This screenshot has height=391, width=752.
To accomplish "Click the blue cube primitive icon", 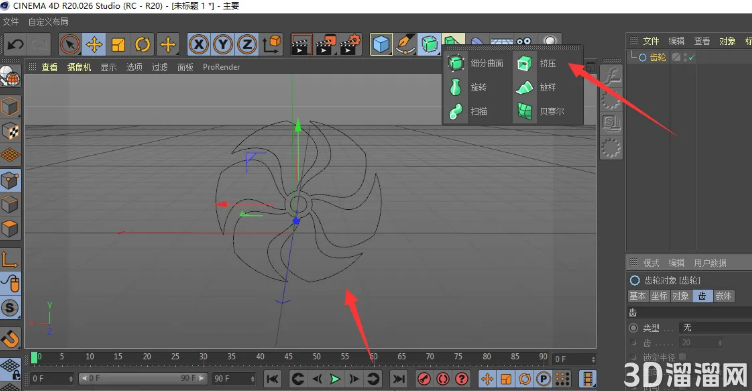I will tap(381, 45).
